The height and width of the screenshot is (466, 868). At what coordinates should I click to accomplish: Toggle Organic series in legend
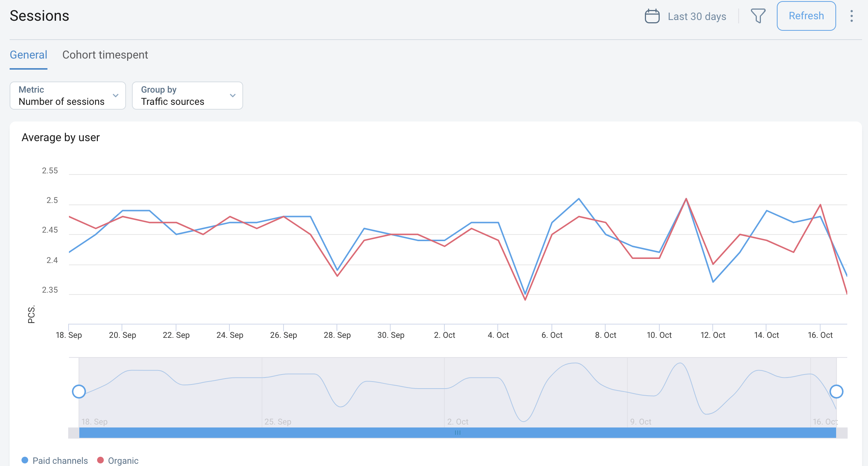pos(123,460)
